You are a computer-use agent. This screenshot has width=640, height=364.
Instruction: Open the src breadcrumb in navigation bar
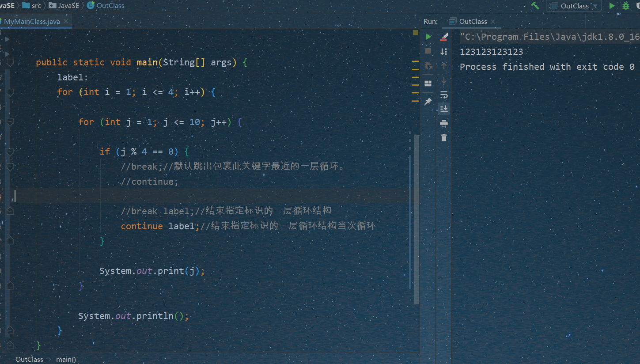click(31, 6)
